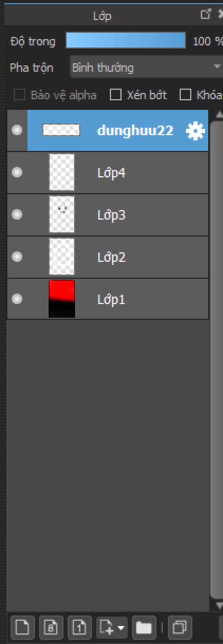Select the Lớp2 layer
This screenshot has width=223, height=644.
pyautogui.click(x=108, y=257)
